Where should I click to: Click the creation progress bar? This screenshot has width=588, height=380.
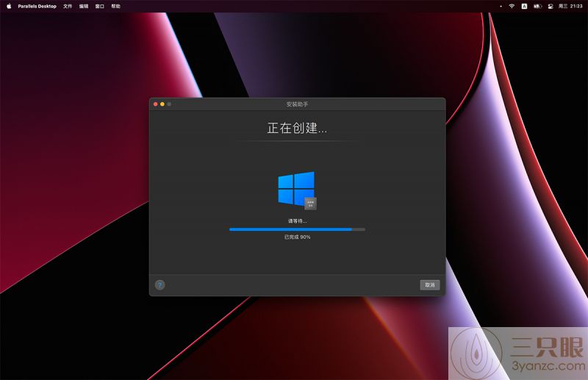297,229
